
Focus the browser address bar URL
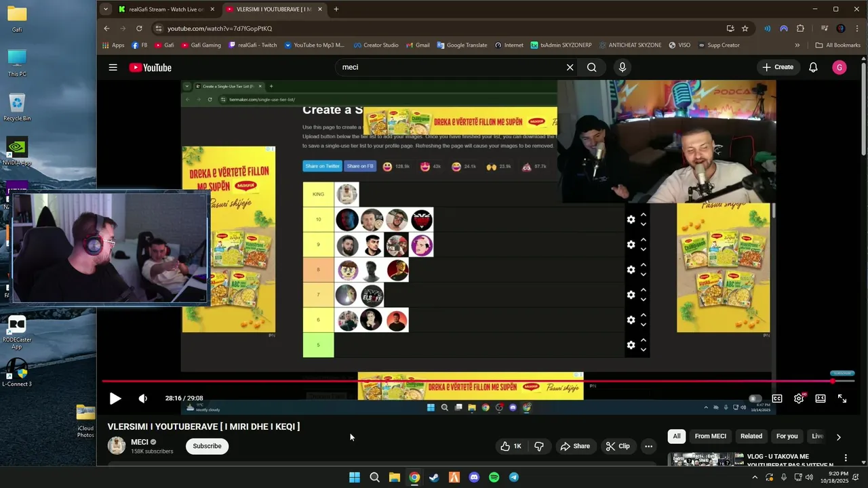pyautogui.click(x=220, y=28)
